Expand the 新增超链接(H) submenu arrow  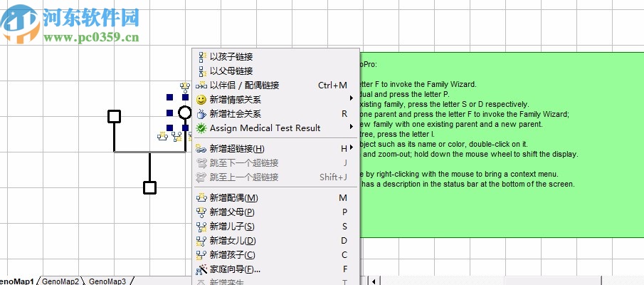point(352,147)
